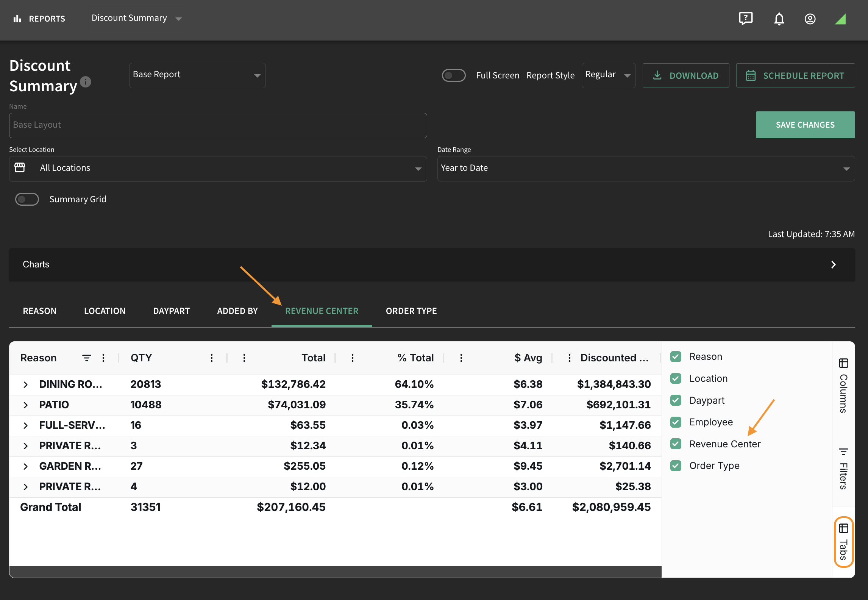This screenshot has height=600, width=868.
Task: Open the Date Range dropdown
Action: (x=646, y=169)
